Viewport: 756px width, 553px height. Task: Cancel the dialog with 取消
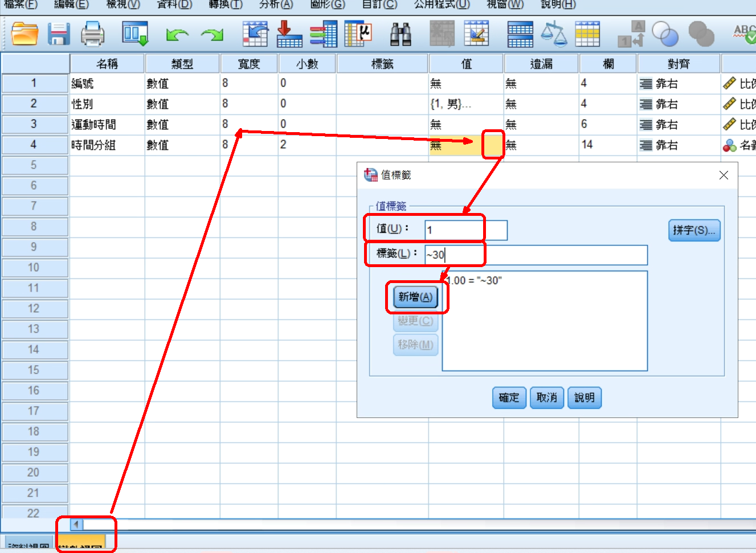546,398
